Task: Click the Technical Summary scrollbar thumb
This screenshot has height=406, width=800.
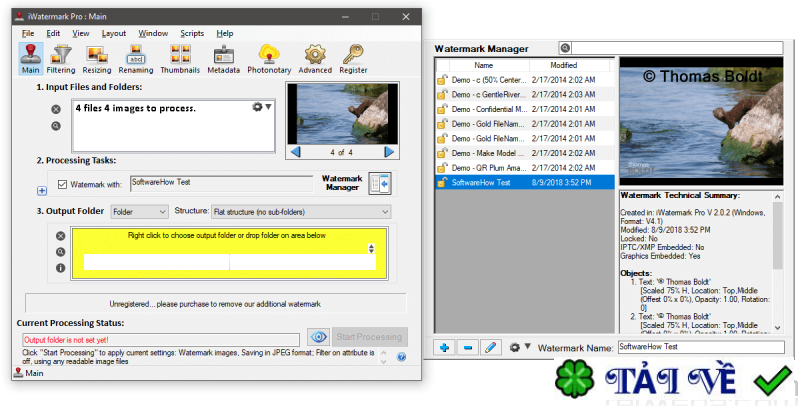Action: [x=777, y=236]
